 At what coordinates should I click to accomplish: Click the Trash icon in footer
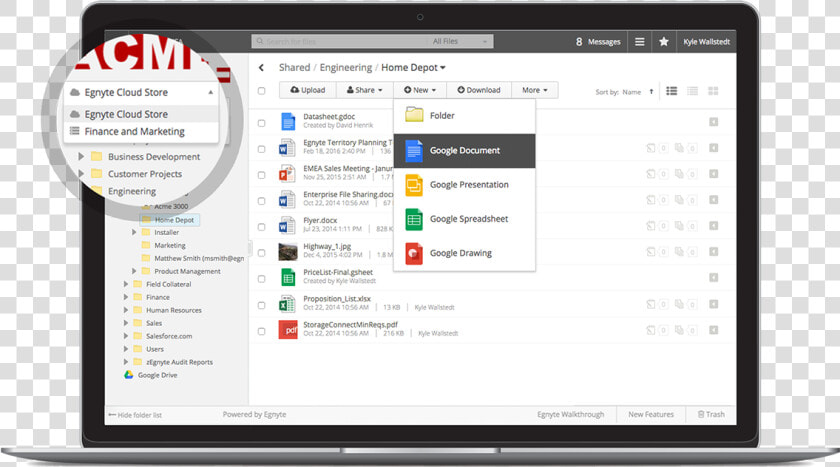pyautogui.click(x=701, y=414)
